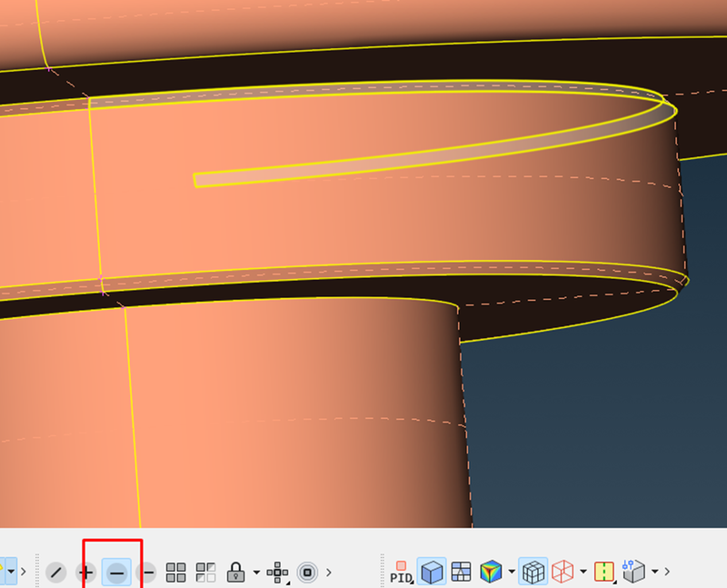Click the four-squares grid icon
The image size is (727, 588).
coord(175,573)
